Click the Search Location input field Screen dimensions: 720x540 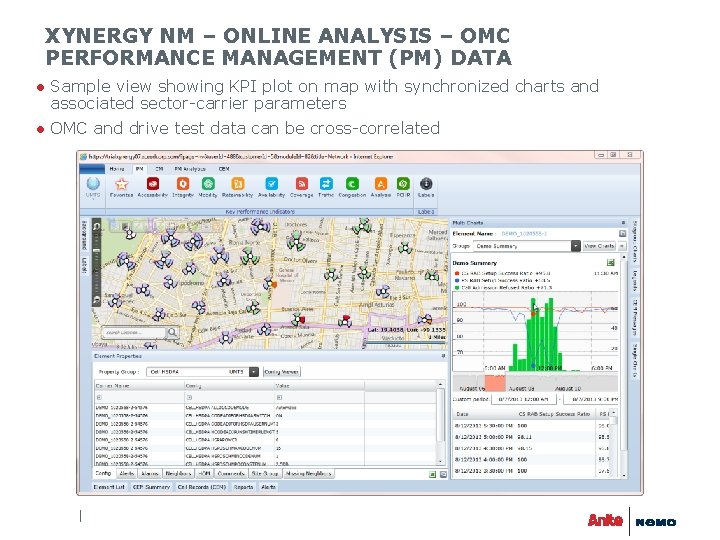pos(134,332)
